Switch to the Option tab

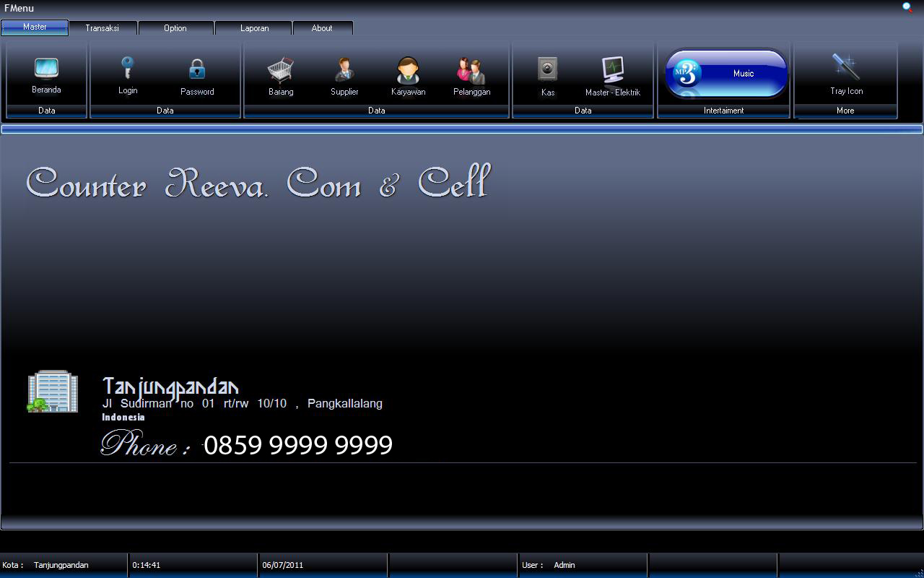[175, 27]
